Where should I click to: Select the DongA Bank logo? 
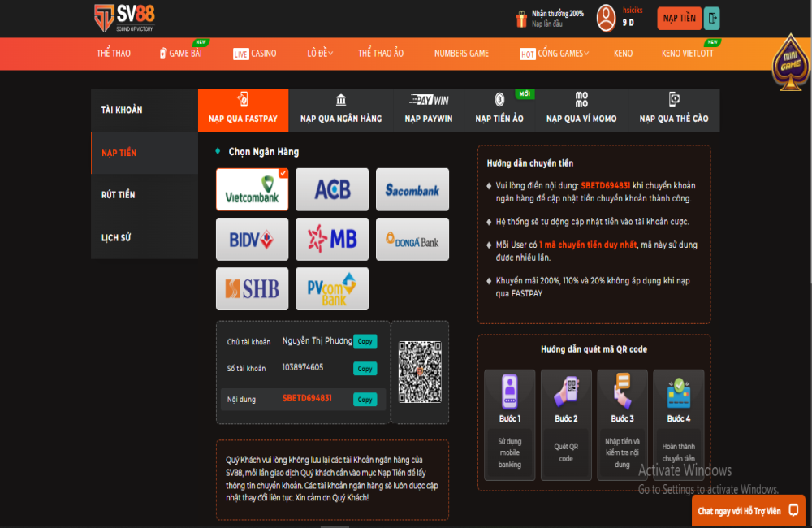pyautogui.click(x=412, y=239)
